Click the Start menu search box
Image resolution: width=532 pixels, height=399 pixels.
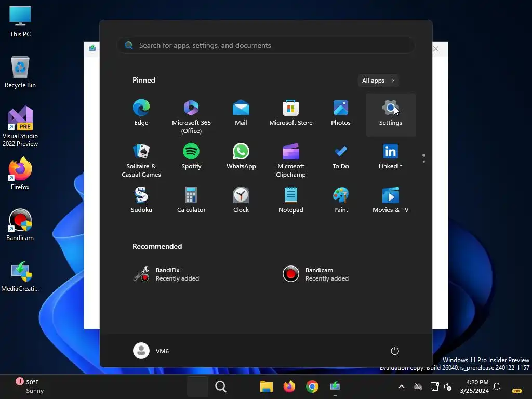(265, 46)
